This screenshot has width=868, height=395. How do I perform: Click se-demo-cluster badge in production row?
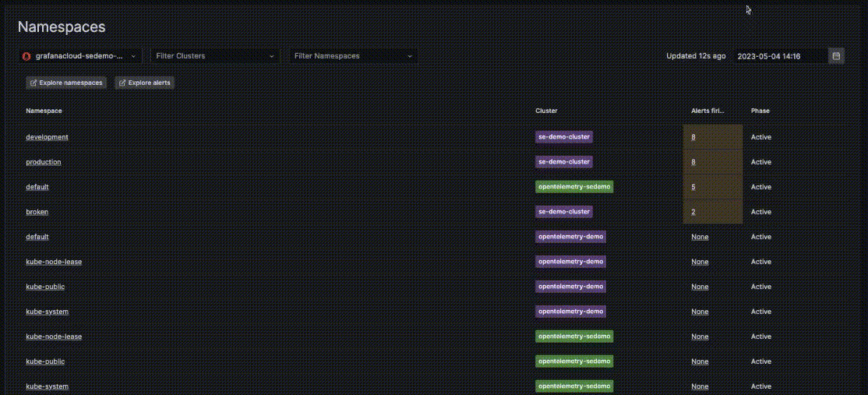point(564,162)
